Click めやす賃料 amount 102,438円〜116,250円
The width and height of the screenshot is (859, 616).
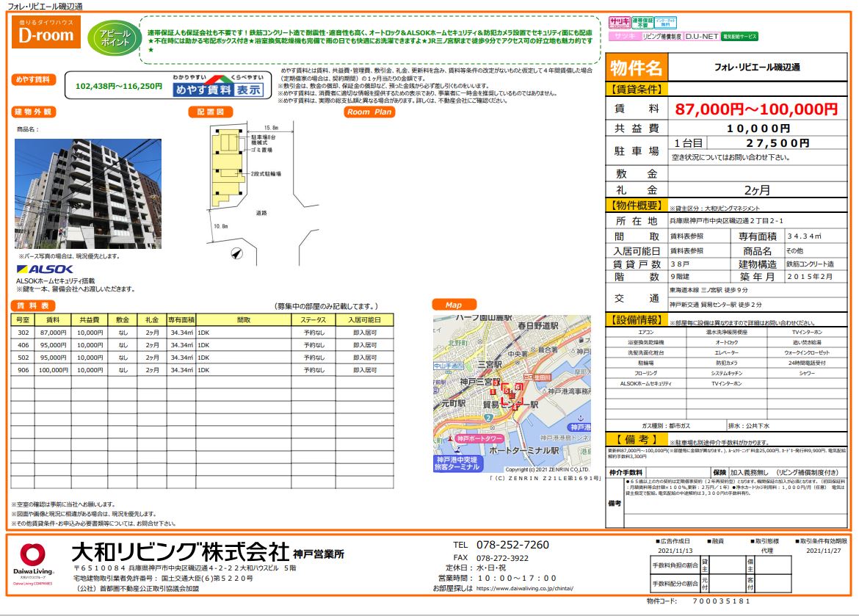tap(119, 86)
